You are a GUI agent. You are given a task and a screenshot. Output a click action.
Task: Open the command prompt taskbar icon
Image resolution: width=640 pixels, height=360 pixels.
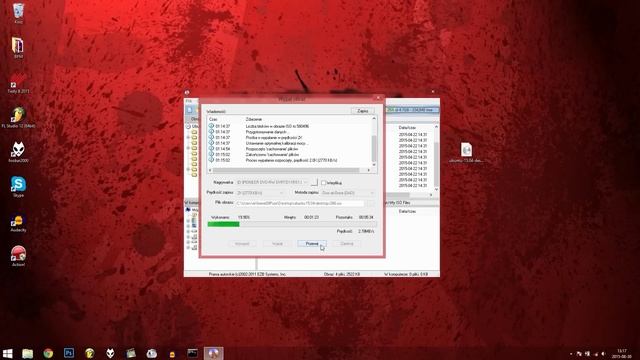pos(193,353)
